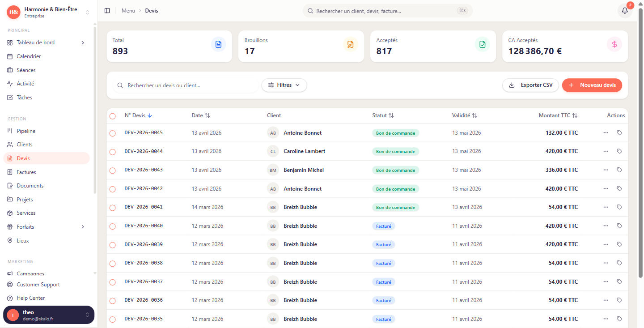Toggle the sidebar panel icon
The width and height of the screenshot is (644, 328).
tap(107, 11)
